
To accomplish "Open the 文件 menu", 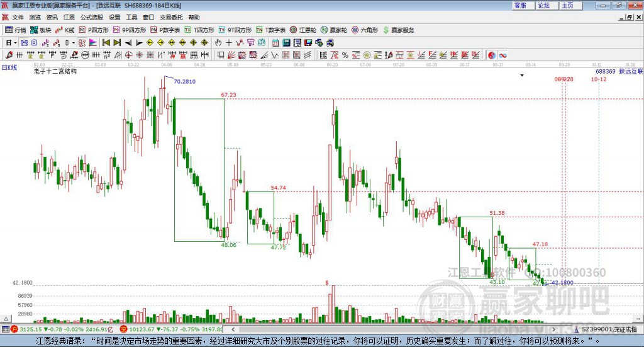I will (18, 17).
